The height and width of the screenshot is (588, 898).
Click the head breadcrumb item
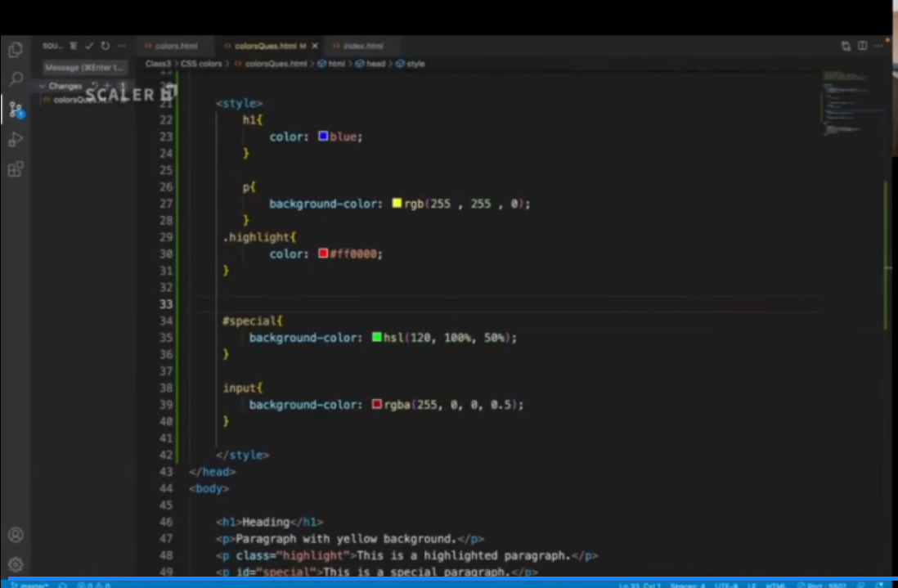[375, 64]
